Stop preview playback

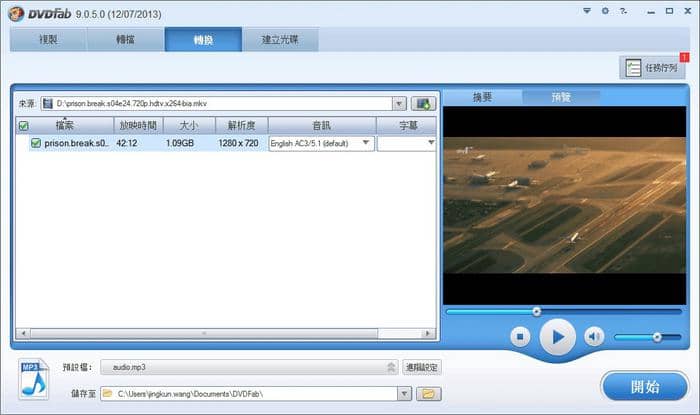click(x=520, y=336)
